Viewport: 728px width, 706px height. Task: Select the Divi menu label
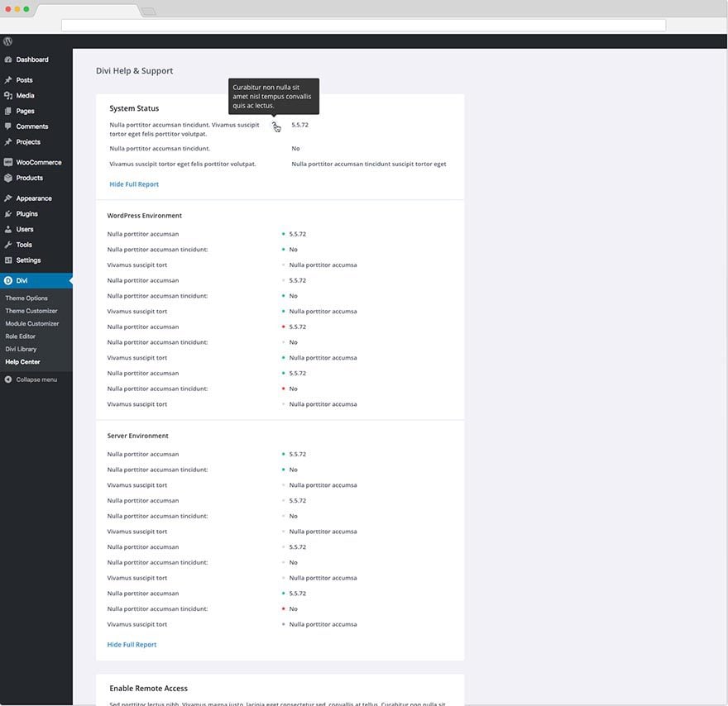click(22, 280)
